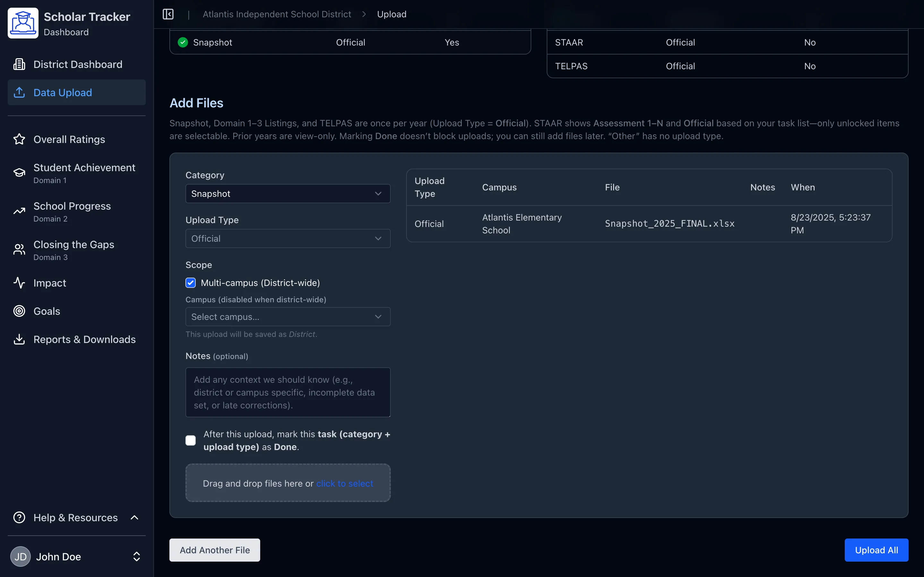Open the Upload Type dropdown showing Official
This screenshot has width=924, height=577.
pos(287,238)
